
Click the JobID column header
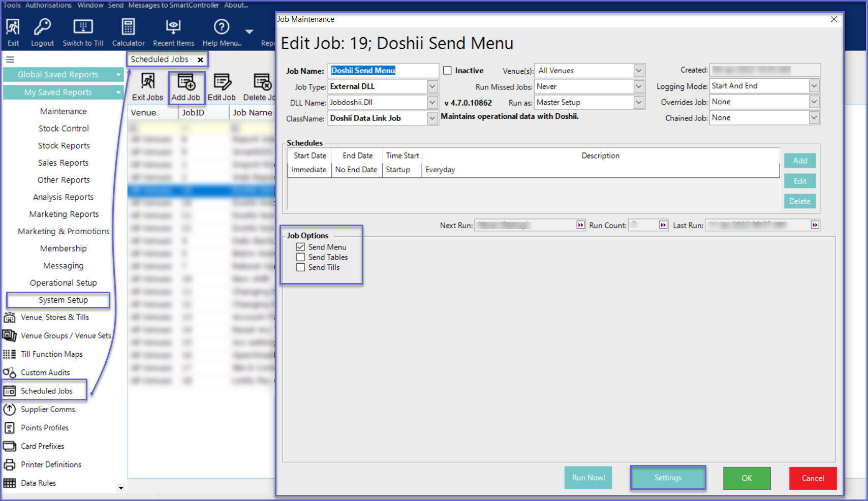(x=203, y=113)
